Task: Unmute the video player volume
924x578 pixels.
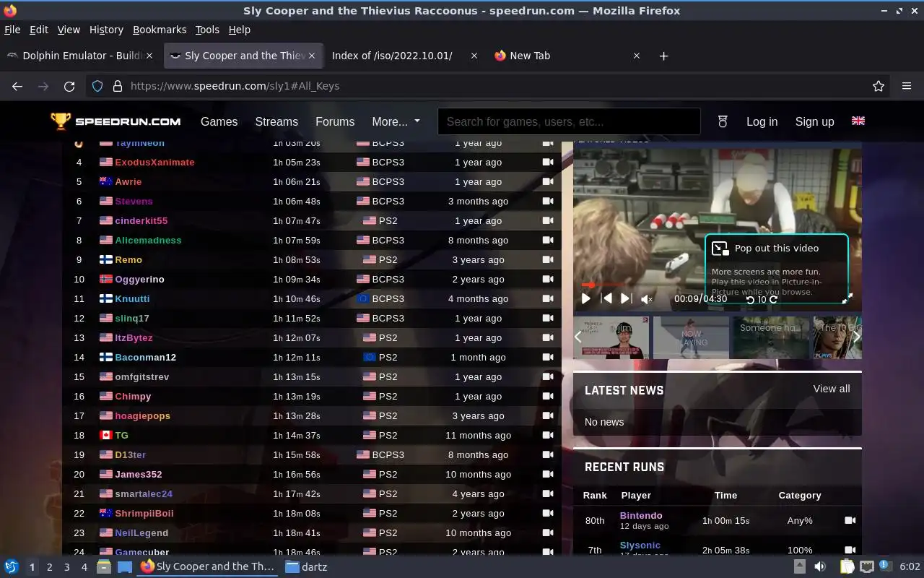Action: coord(647,299)
